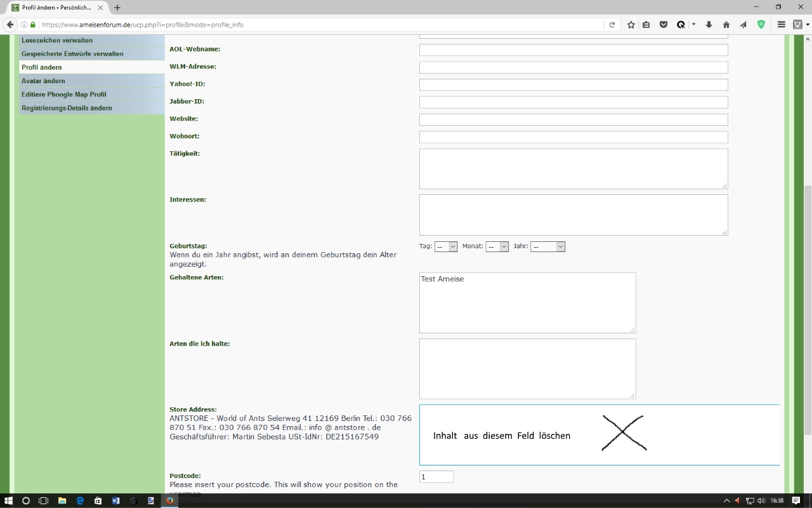Open the Tag birthday dropdown
This screenshot has height=508, width=812.
tap(445, 246)
